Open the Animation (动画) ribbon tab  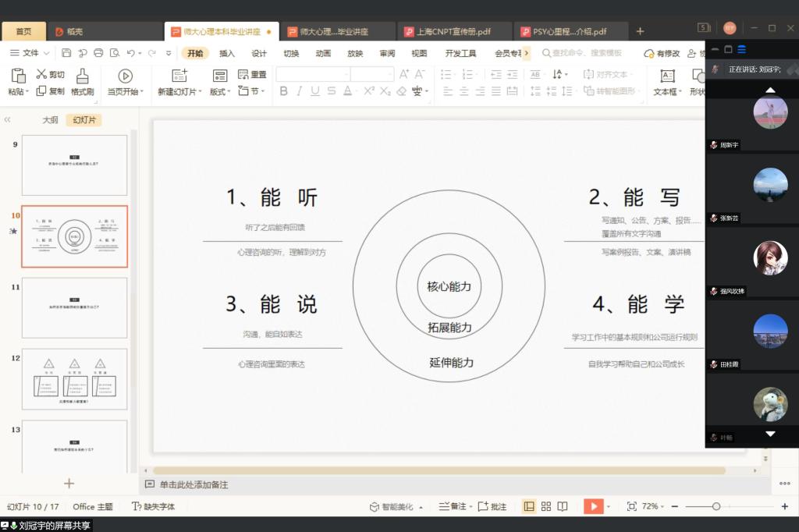point(323,53)
